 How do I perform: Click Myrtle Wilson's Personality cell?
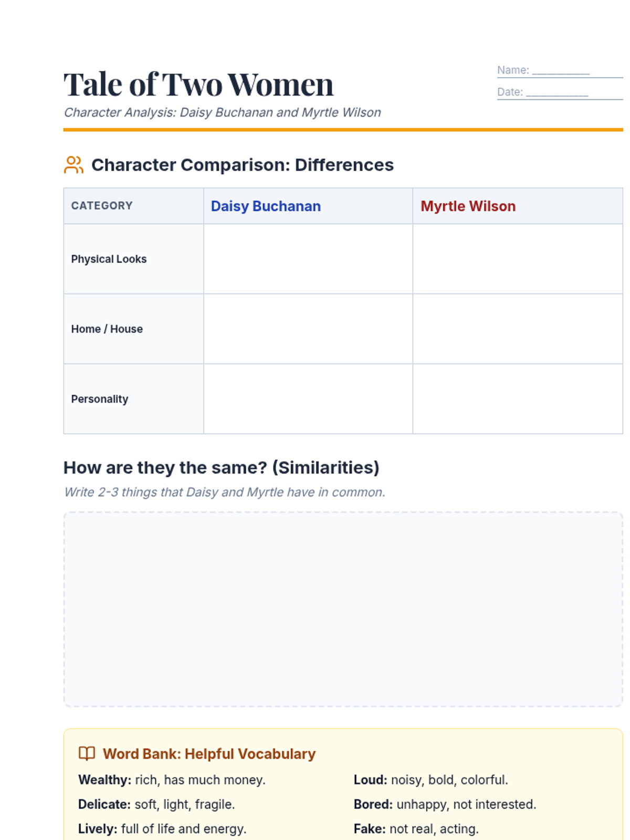click(x=518, y=399)
